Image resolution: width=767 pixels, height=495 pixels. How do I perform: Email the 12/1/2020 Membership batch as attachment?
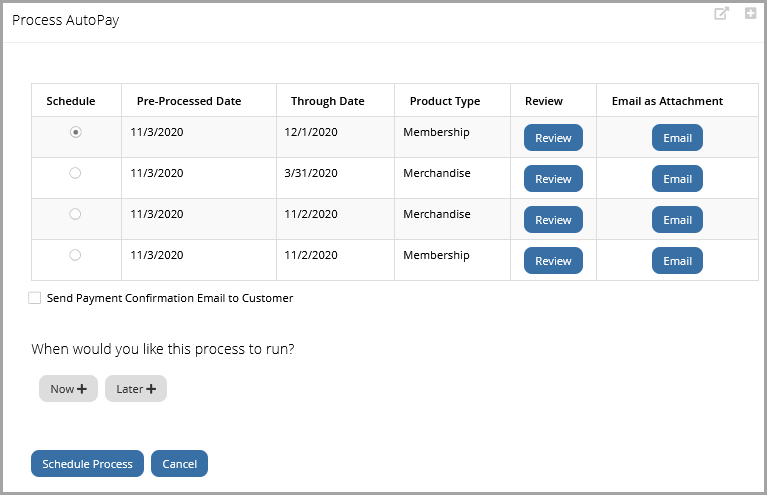pyautogui.click(x=677, y=138)
